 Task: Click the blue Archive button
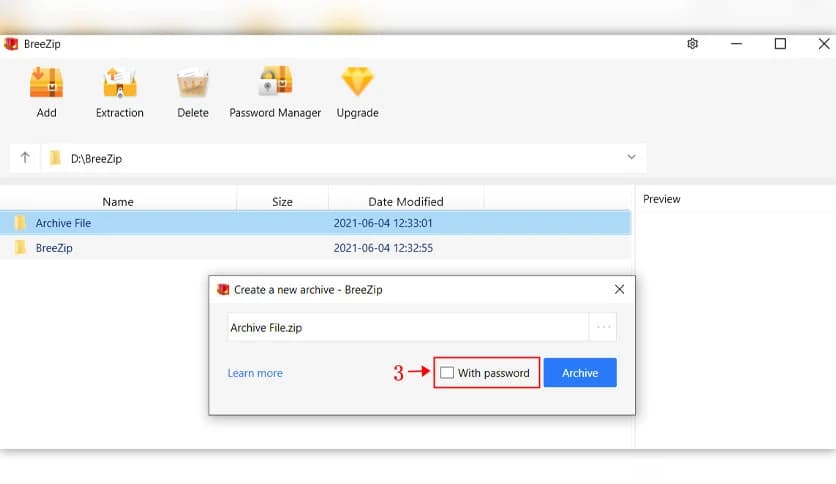pyautogui.click(x=580, y=373)
